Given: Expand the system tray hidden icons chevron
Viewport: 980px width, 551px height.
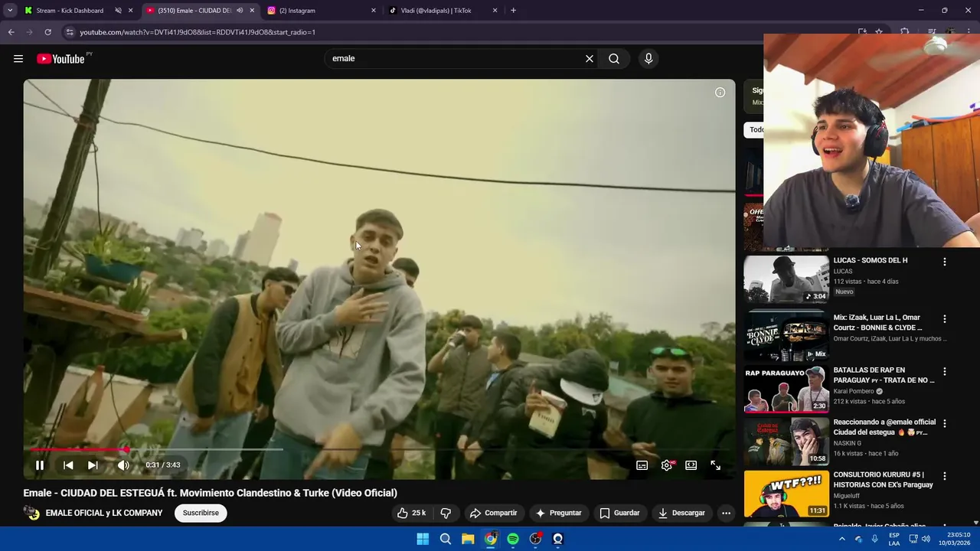Looking at the screenshot, I should (842, 539).
